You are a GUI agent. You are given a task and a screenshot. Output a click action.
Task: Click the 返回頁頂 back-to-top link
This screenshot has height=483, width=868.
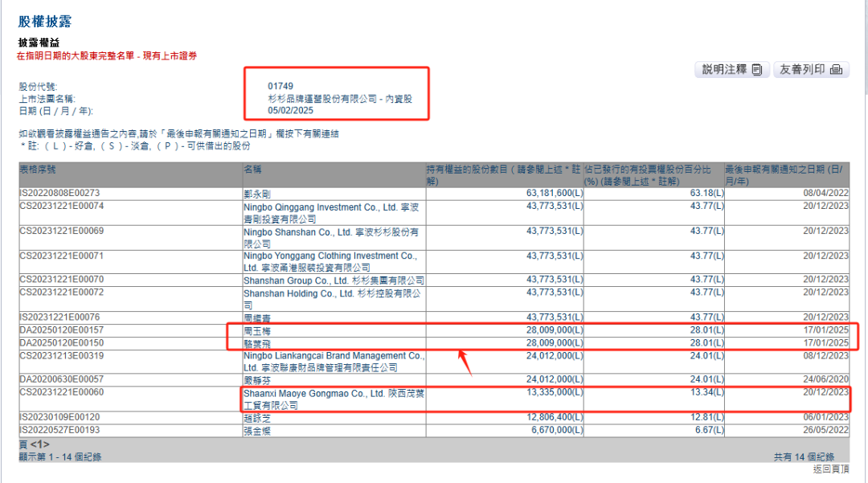pyautogui.click(x=831, y=469)
